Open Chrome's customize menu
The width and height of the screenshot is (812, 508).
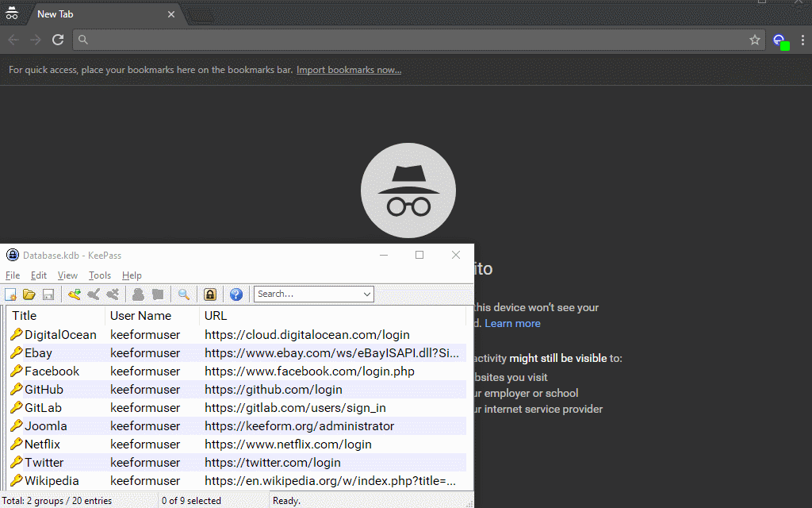pyautogui.click(x=803, y=39)
